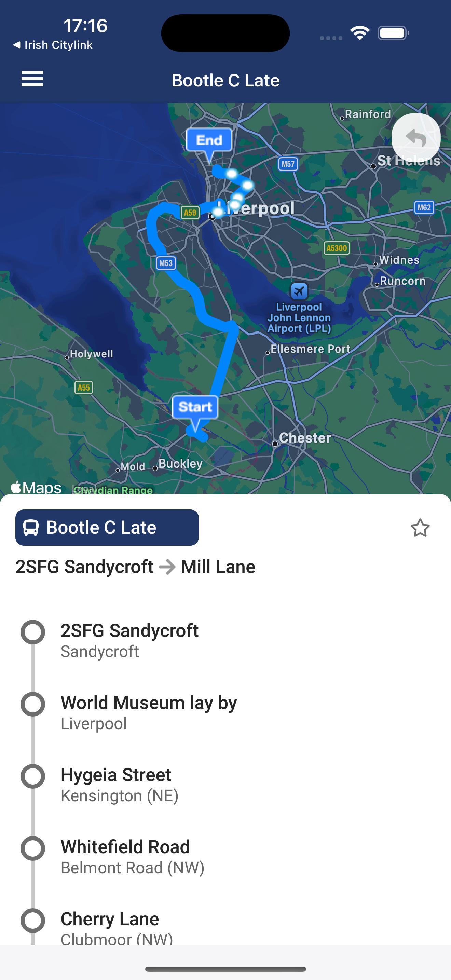
Task: Tap the home indicator bar
Action: 225,969
